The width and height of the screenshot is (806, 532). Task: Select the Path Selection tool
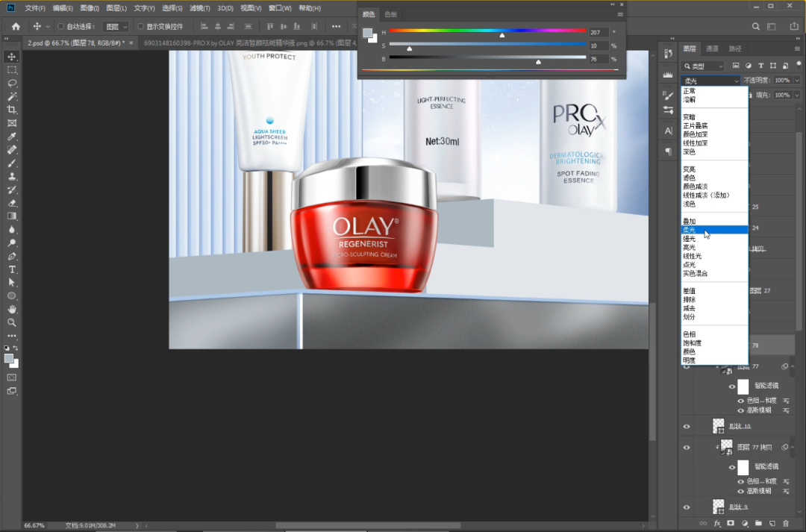(x=12, y=283)
